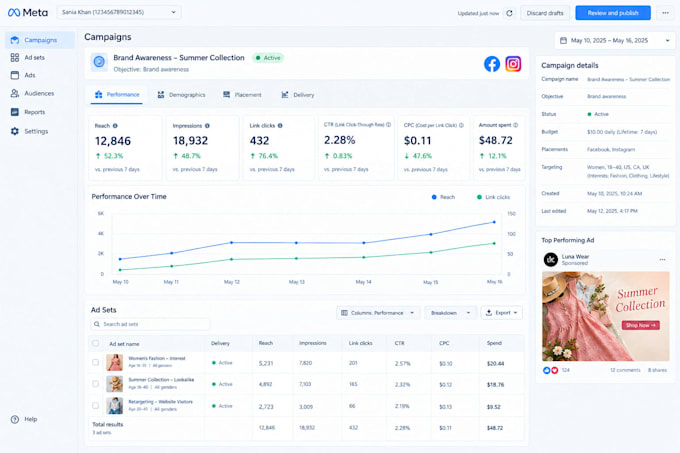This screenshot has height=453, width=680.
Task: Click the Retargeting ad set thumbnail
Action: [x=114, y=406]
